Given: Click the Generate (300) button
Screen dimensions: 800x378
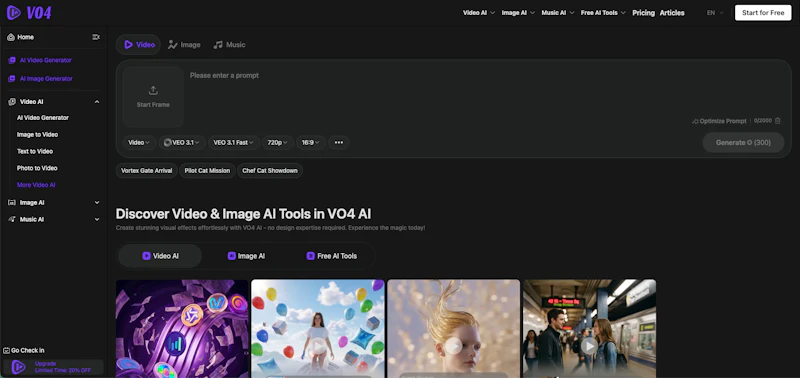Looking at the screenshot, I should click(x=743, y=142).
